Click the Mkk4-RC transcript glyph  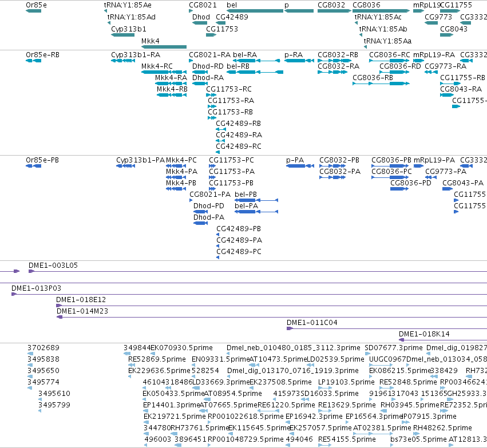click(164, 72)
